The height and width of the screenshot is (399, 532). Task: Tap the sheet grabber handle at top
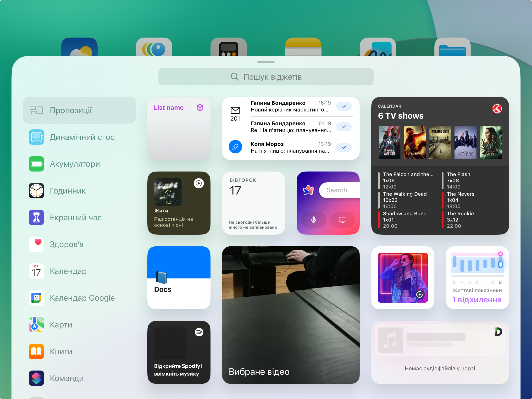pyautogui.click(x=266, y=62)
